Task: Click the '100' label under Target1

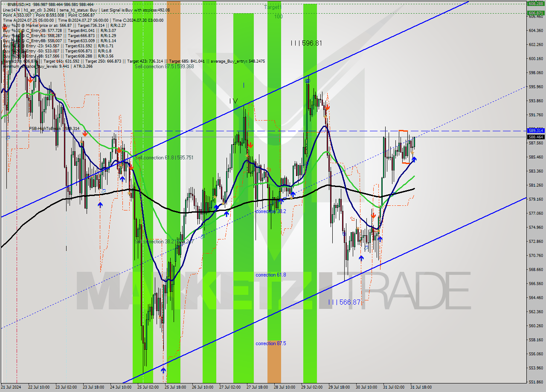Action: point(278,17)
